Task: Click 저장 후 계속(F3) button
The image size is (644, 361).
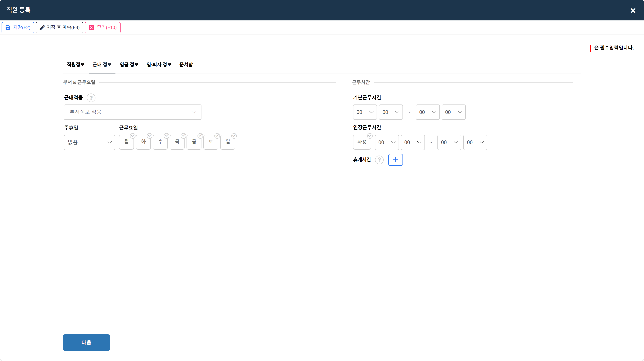Action: coord(59,27)
